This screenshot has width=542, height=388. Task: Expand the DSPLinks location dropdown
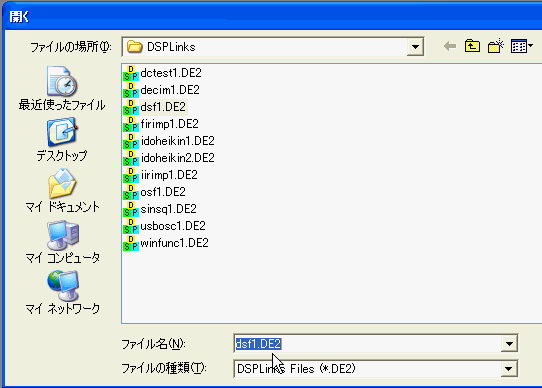tap(415, 47)
